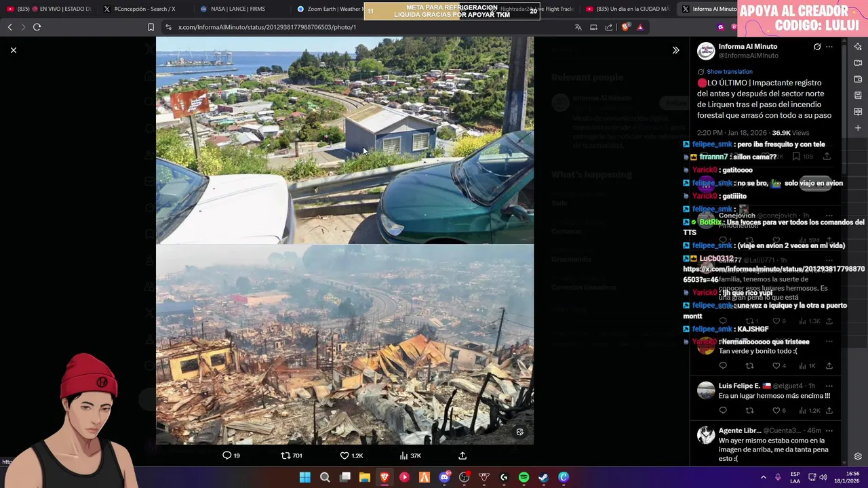868x488 pixels.
Task: Open Brave Wallet in sidebar
Action: (858, 79)
